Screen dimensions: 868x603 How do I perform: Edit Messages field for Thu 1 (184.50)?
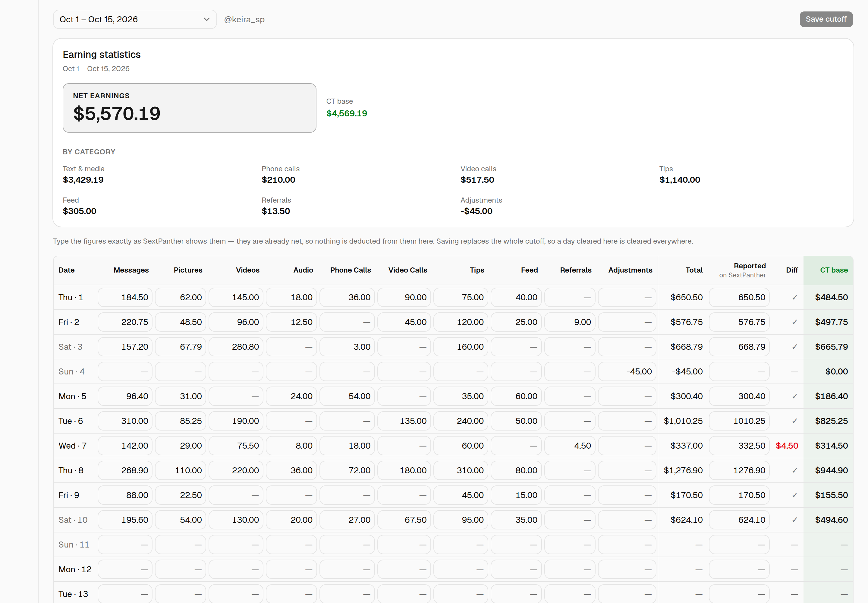point(125,297)
